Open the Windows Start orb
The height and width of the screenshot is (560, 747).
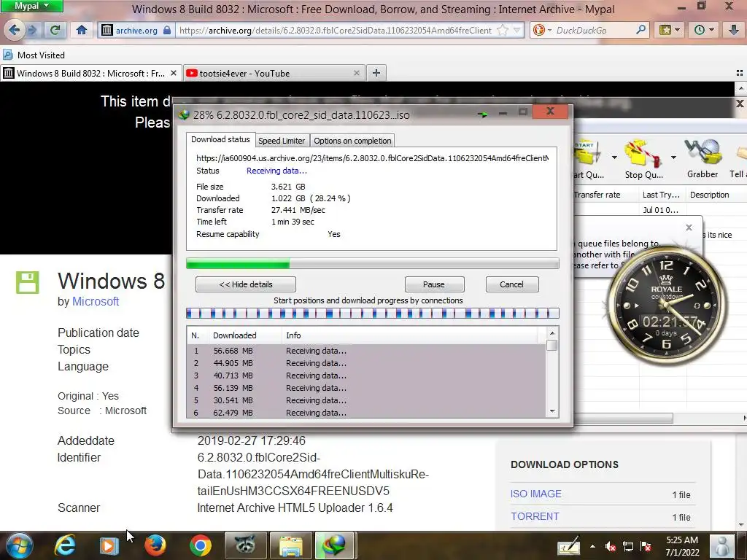click(19, 545)
